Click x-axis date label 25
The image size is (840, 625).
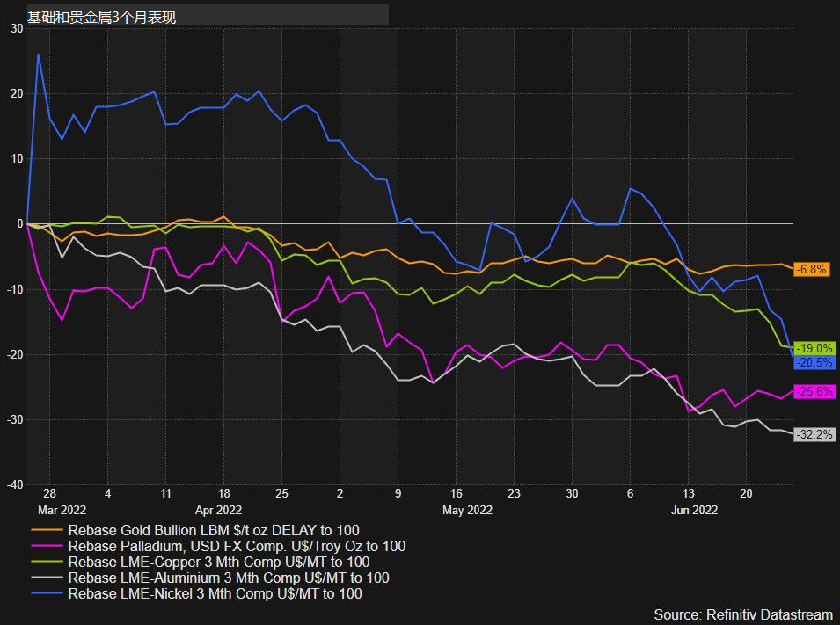coord(281,493)
